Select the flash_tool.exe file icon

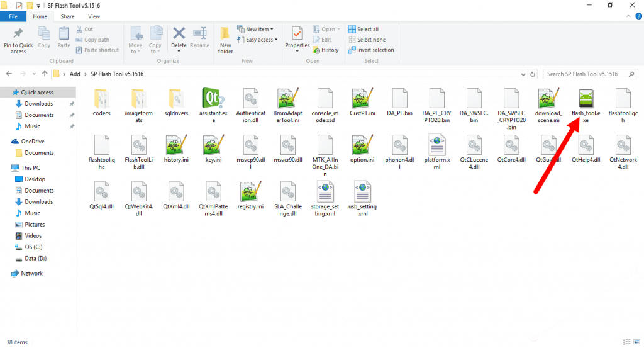[x=586, y=99]
